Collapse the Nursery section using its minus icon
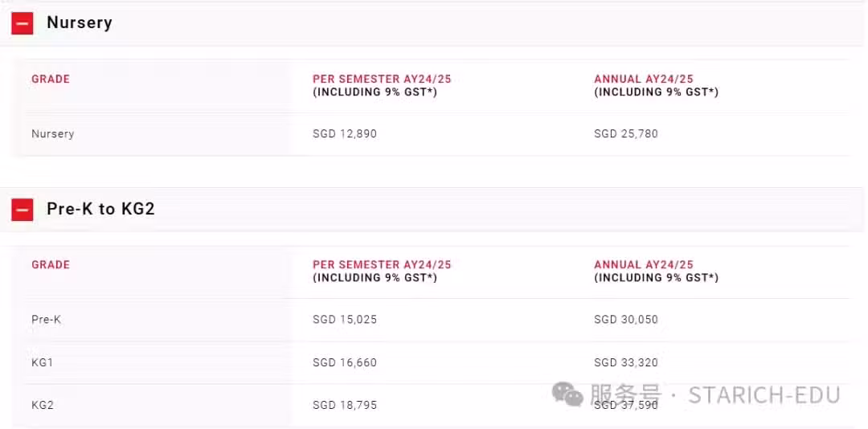Viewport: 868px width, 429px height. pos(23,23)
